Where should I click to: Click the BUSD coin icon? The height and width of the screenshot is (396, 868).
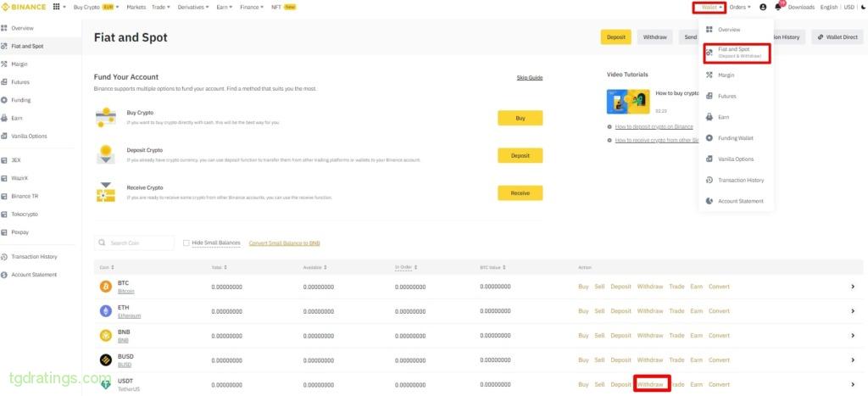tap(105, 360)
